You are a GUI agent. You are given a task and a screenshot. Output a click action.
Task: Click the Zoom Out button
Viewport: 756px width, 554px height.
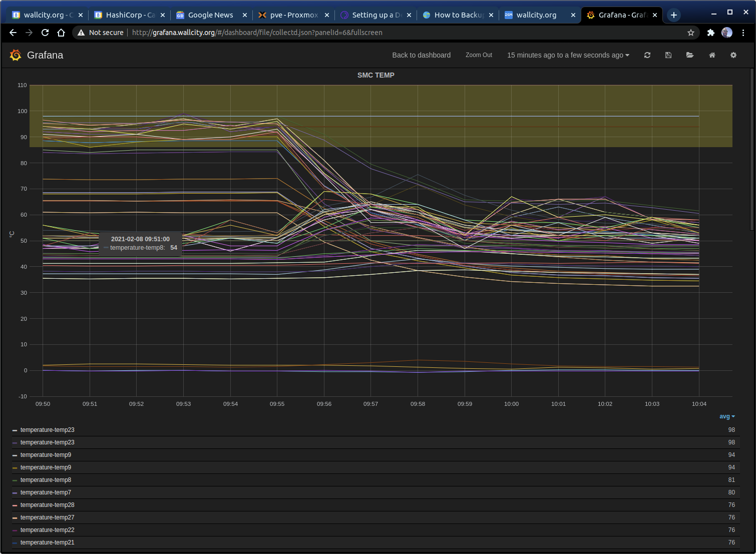pyautogui.click(x=479, y=55)
